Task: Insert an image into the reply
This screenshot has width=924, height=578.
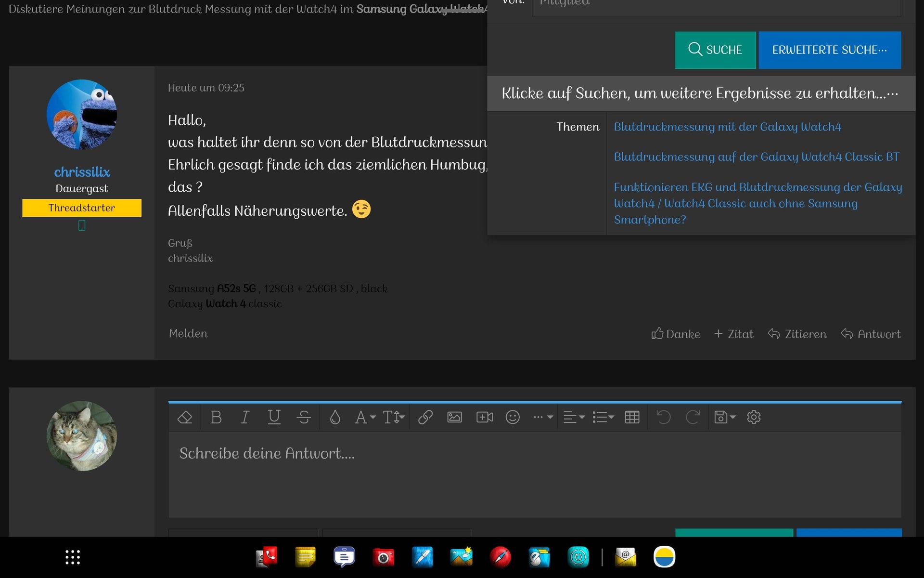Action: [x=454, y=417]
